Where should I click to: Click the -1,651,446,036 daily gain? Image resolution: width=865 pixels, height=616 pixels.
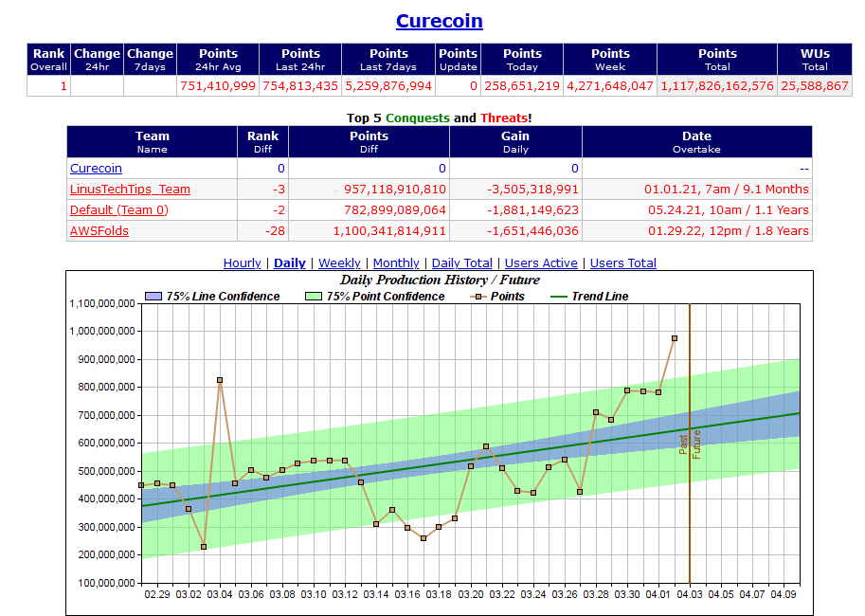pyautogui.click(x=532, y=231)
